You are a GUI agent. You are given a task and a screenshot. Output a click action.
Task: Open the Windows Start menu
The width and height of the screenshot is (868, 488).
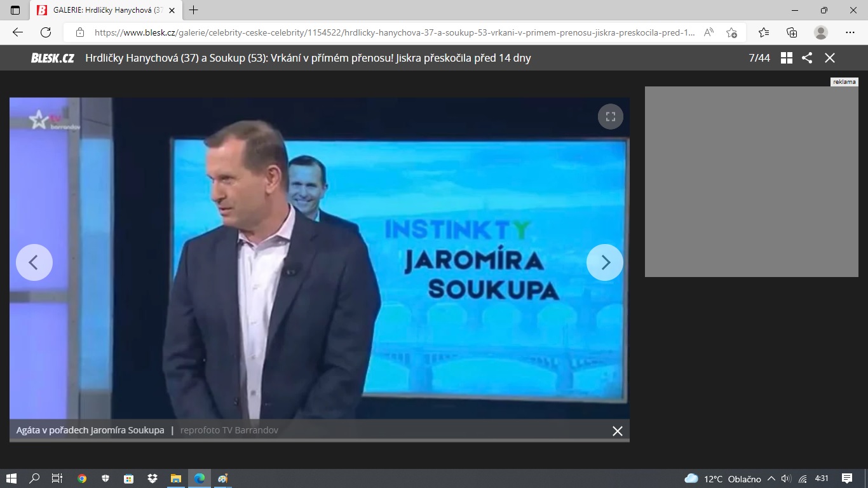click(x=11, y=478)
